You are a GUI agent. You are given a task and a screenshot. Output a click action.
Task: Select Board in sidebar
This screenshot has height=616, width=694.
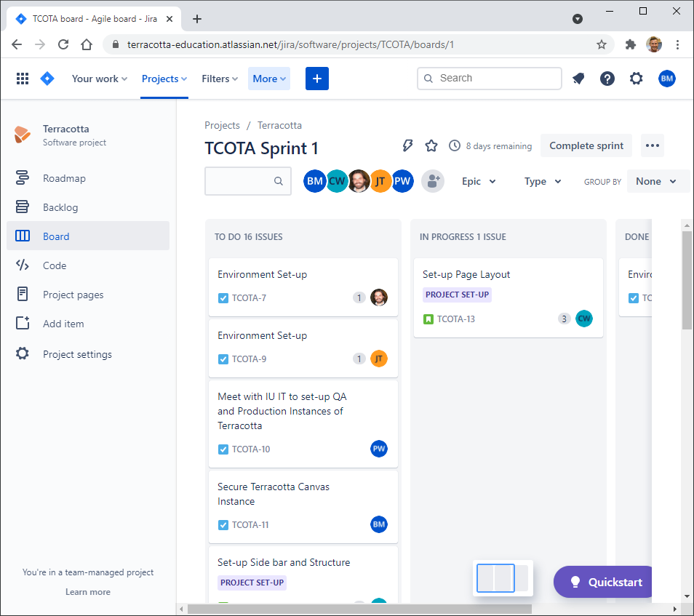[x=88, y=236]
